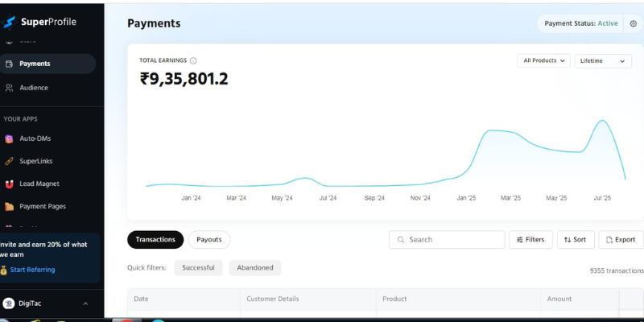The height and width of the screenshot is (322, 644).
Task: Expand the All Products dropdown
Action: (546, 60)
